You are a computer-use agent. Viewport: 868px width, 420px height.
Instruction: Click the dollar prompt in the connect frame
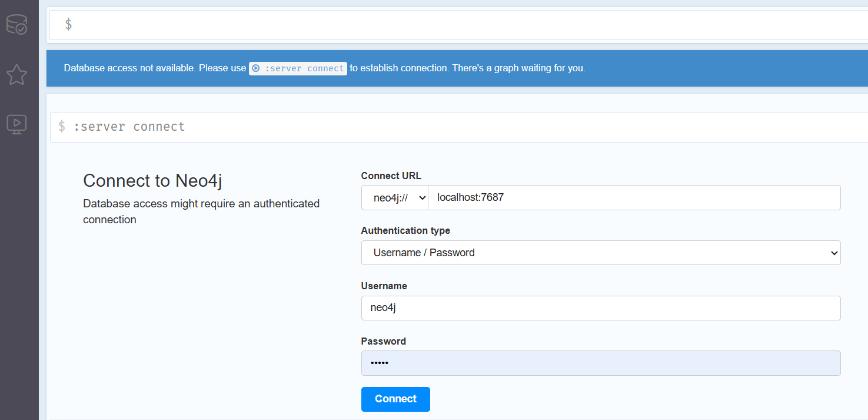(x=62, y=126)
